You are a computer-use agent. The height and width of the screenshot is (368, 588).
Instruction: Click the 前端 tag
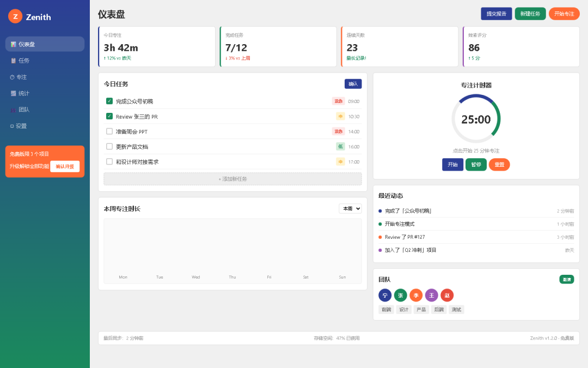(x=386, y=310)
